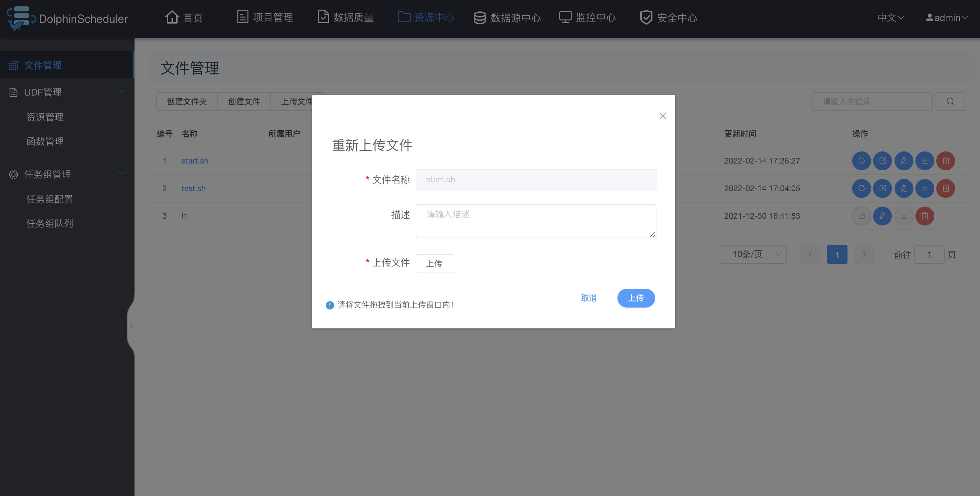Viewport: 980px width, 496px height.
Task: Go to 项目管理 in the top navigation
Action: click(265, 17)
